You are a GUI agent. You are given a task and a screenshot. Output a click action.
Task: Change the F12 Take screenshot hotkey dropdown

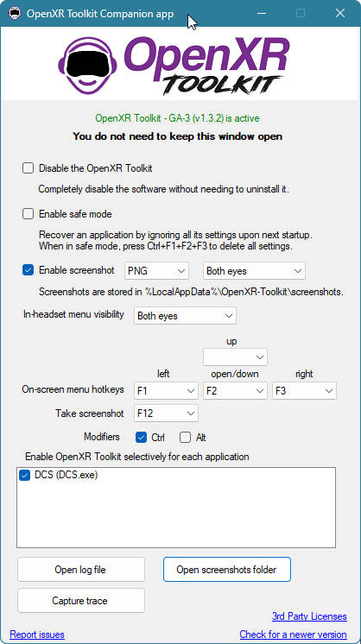(167, 414)
